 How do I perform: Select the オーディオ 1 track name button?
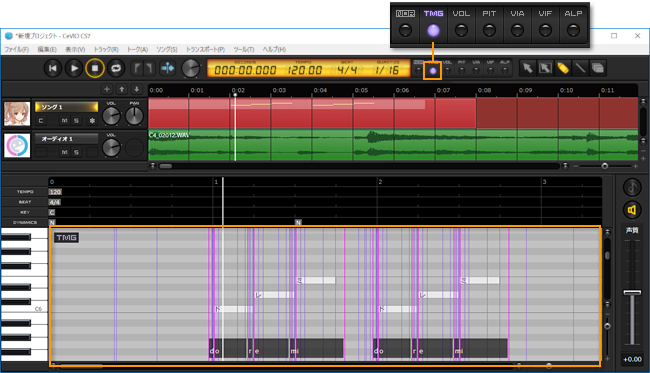[x=66, y=139]
